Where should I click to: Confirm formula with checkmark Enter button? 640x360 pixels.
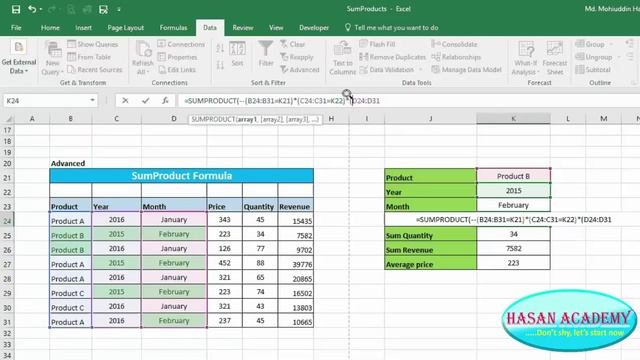[145, 100]
